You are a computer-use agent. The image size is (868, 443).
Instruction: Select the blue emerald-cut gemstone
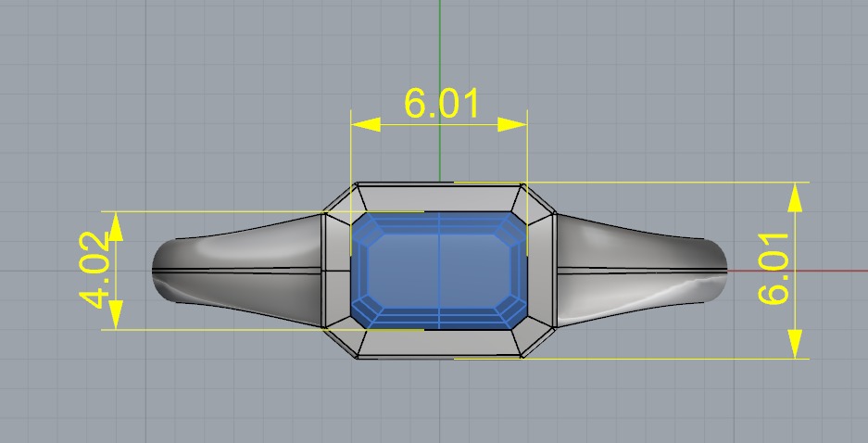pos(439,271)
